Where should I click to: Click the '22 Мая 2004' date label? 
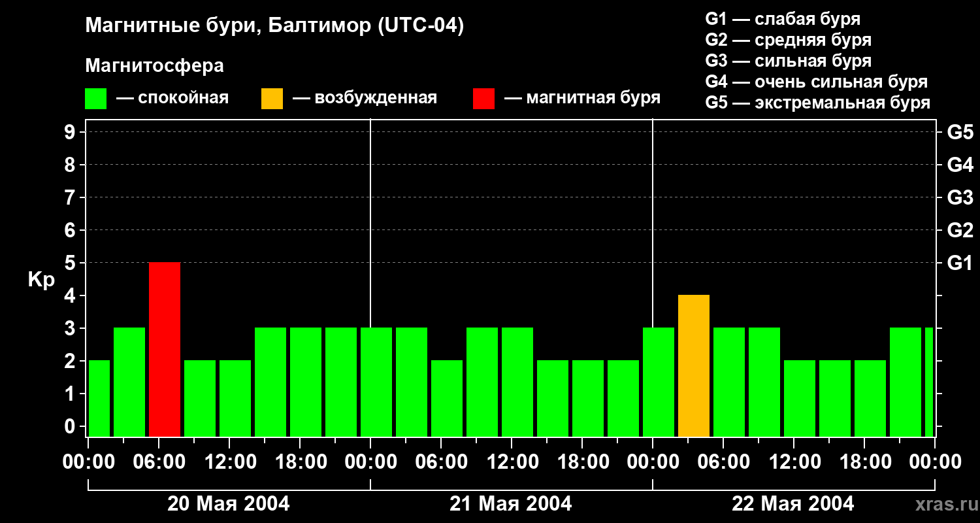(x=793, y=503)
